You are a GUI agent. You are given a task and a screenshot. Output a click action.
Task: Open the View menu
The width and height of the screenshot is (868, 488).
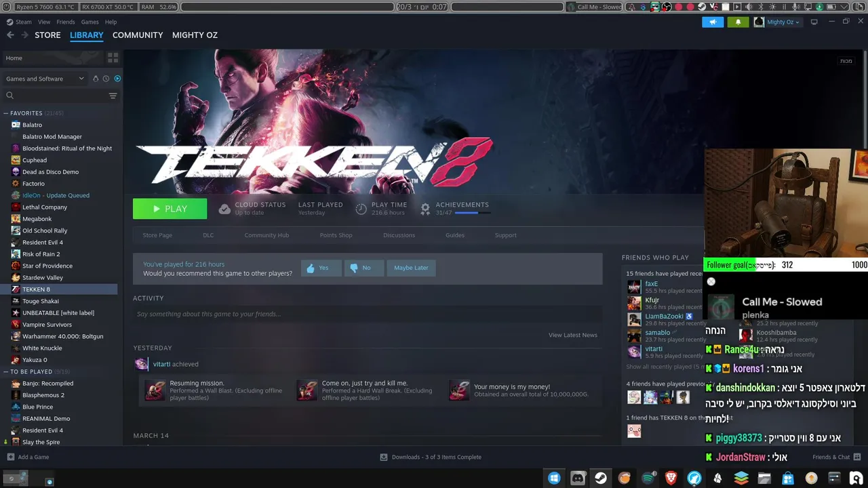(x=44, y=22)
